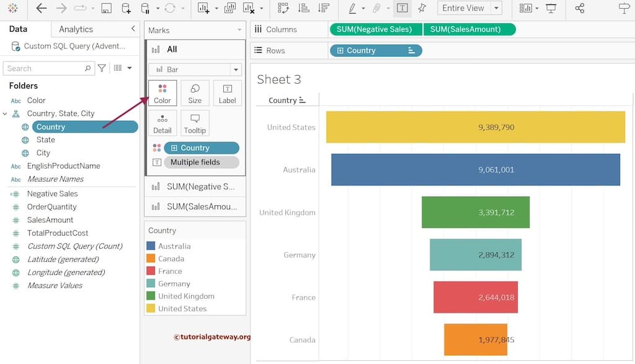Select the Germany color swatch in legend
Viewport: 635px width, 364px height.
[149, 283]
